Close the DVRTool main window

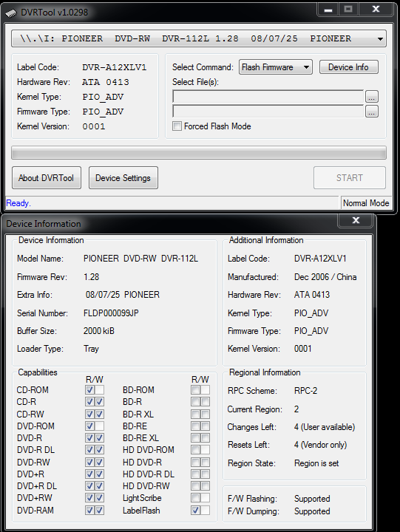[376, 10]
